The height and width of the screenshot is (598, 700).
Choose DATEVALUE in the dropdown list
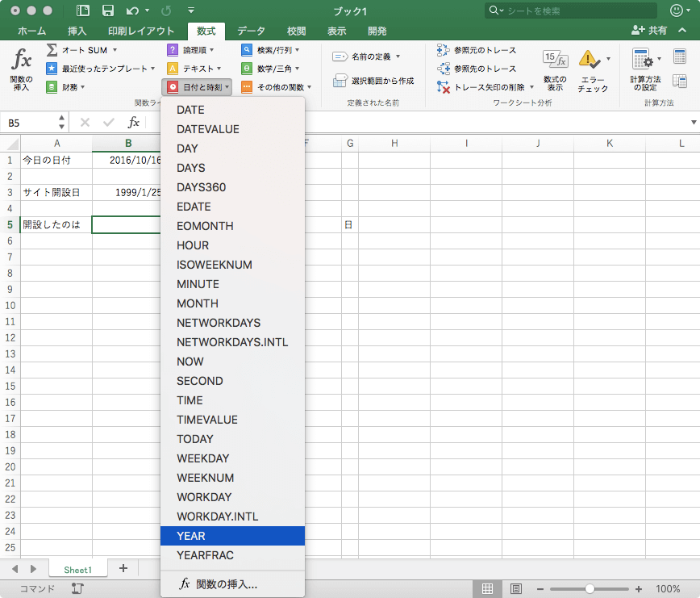(232, 129)
